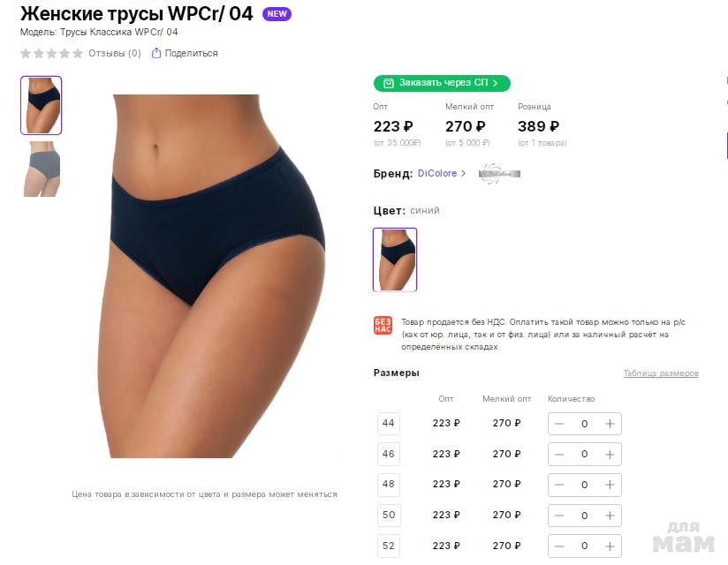Open the Таблица размеров link
The image size is (728, 565).
661,373
